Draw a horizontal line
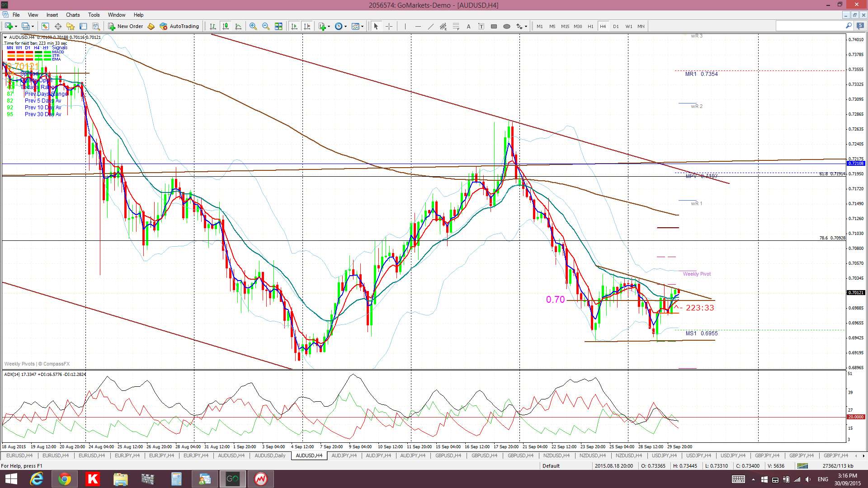Screen dimensions: 868x488 [x=418, y=26]
